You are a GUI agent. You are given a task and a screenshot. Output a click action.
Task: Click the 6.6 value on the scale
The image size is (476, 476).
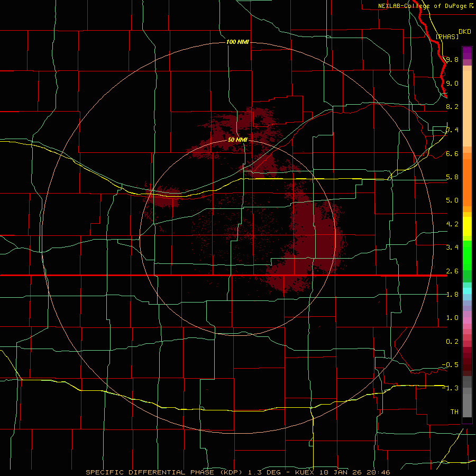[452, 153]
